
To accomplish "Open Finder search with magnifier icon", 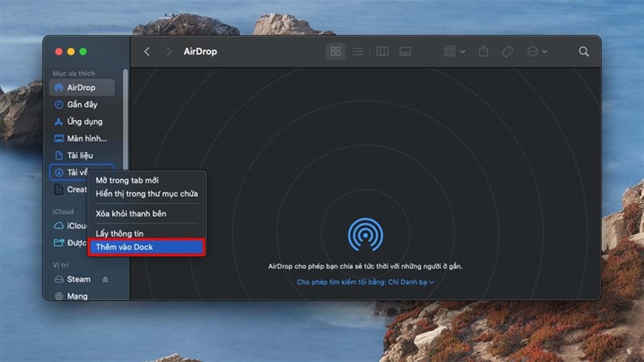I will [x=584, y=51].
